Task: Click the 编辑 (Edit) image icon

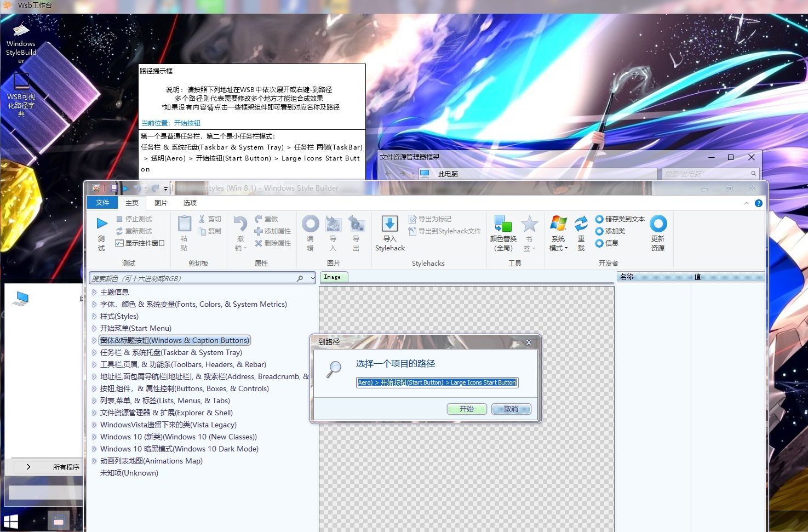Action: (x=310, y=224)
